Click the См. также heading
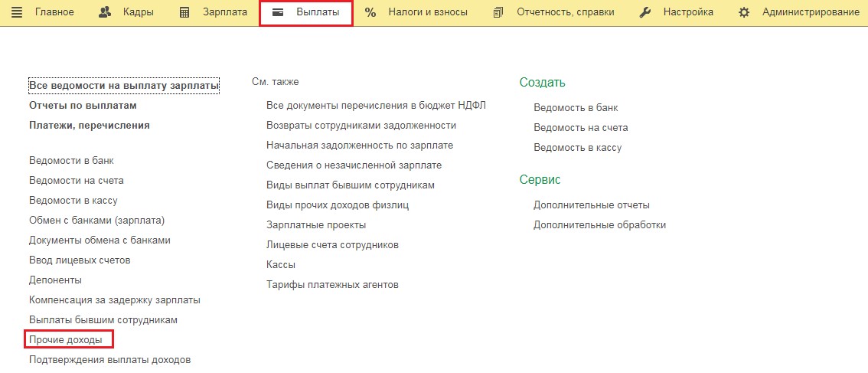Screen dimensions: 868x373 (x=275, y=82)
